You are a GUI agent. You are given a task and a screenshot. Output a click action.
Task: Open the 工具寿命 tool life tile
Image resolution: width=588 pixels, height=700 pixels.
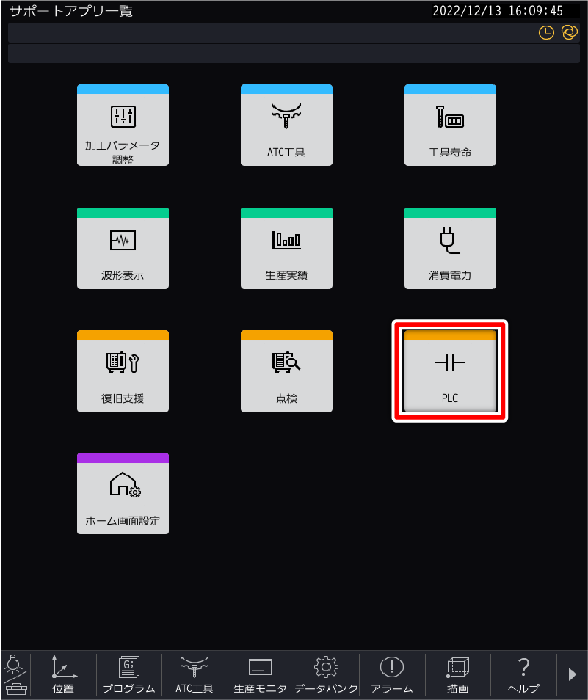(450, 125)
